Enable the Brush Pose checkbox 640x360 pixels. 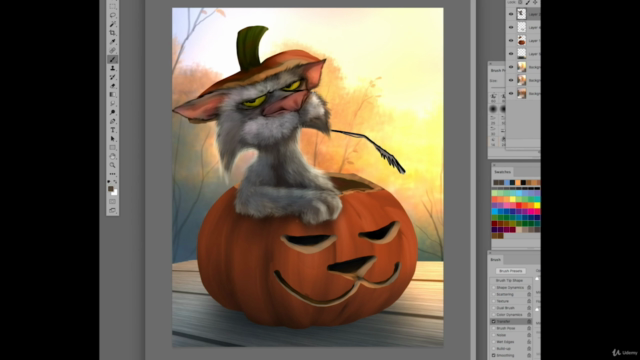(x=493, y=328)
